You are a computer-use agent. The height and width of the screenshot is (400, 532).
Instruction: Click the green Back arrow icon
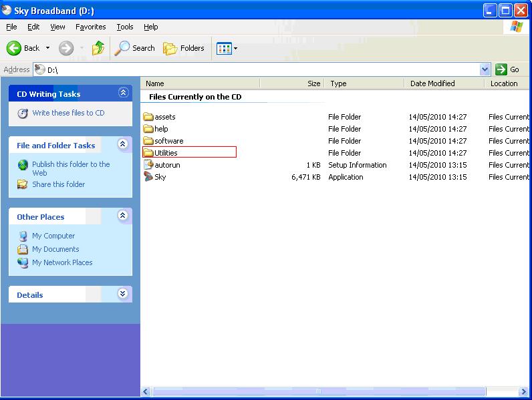[x=14, y=48]
